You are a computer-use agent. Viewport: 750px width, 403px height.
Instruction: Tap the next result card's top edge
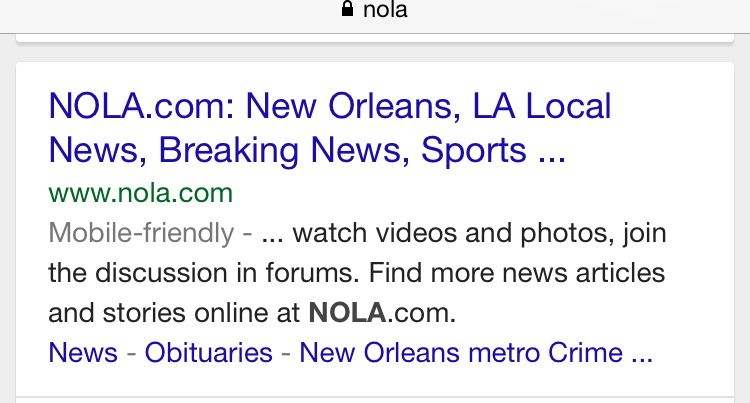(x=375, y=400)
